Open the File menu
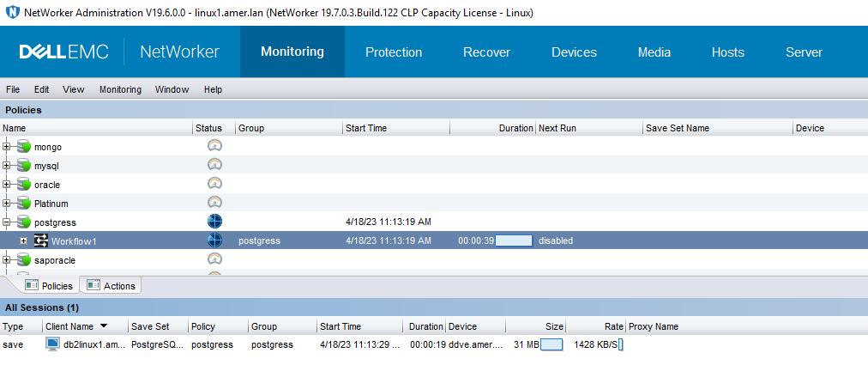Viewport: 868px width, 365px height. coord(13,89)
